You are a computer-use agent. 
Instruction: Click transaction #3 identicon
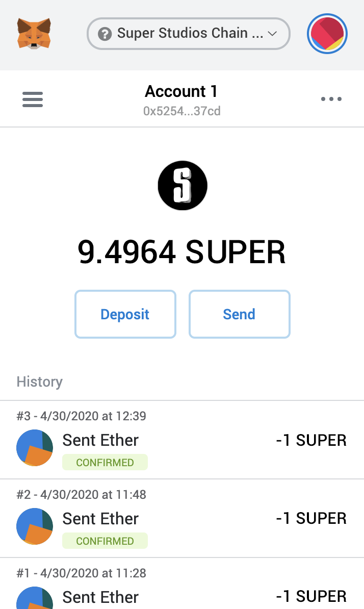point(35,447)
